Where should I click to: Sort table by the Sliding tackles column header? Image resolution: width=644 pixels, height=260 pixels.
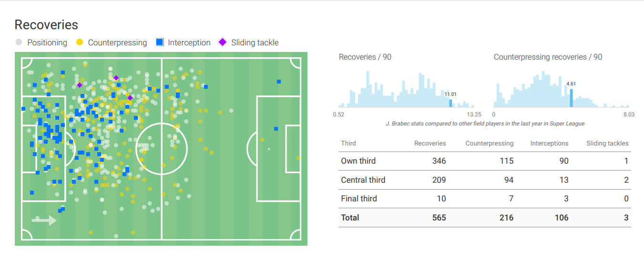(x=607, y=143)
